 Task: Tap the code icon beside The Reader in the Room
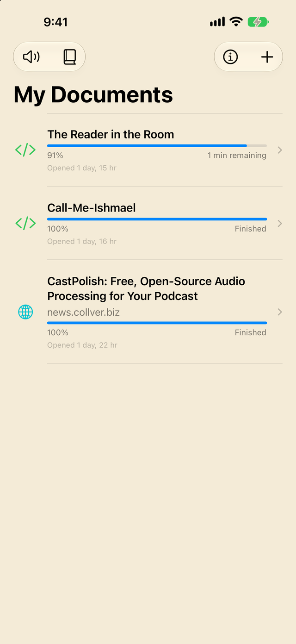coord(25,150)
